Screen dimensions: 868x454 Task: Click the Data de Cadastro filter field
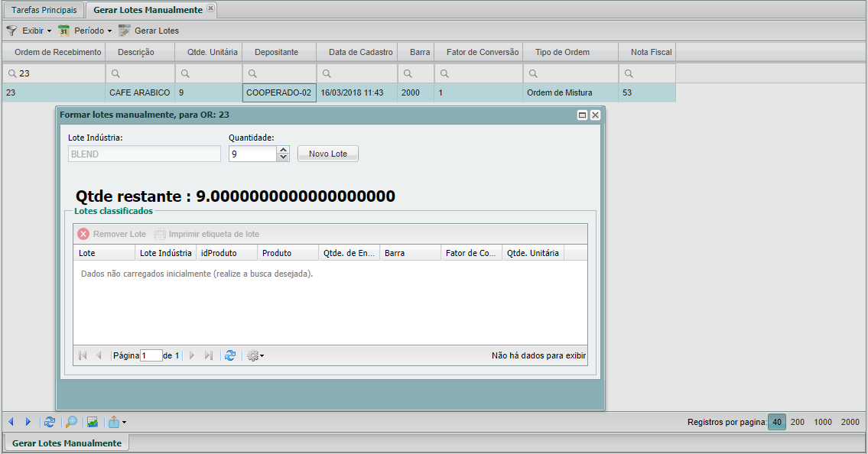pyautogui.click(x=357, y=73)
